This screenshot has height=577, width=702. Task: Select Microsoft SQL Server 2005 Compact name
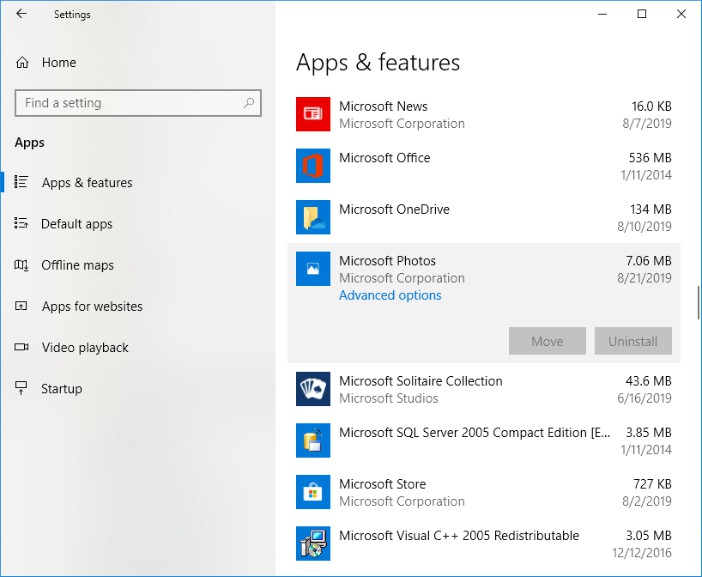coord(475,433)
